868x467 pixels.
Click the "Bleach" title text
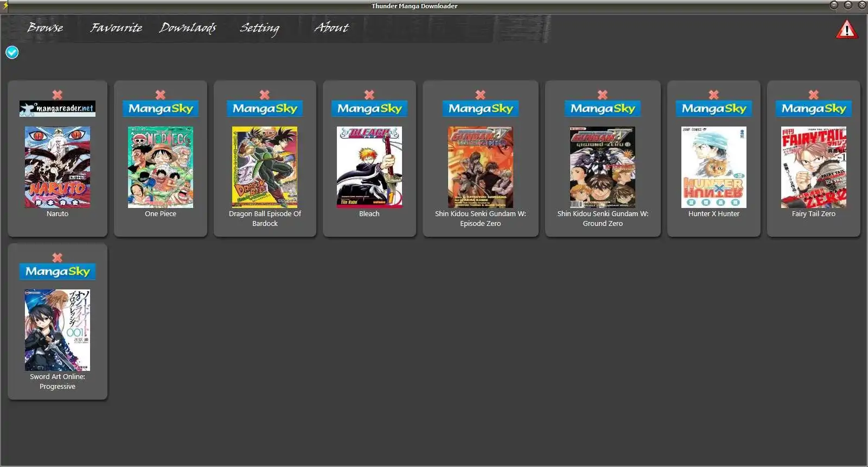369,213
